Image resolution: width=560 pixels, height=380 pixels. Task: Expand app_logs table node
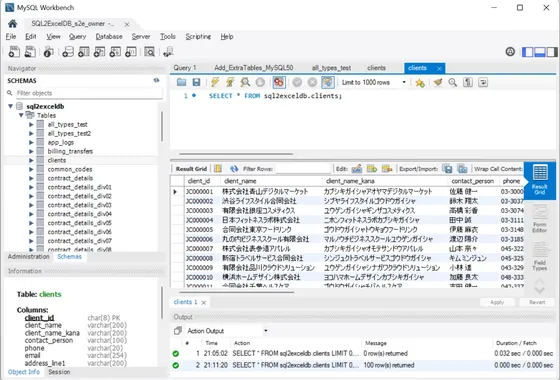click(31, 142)
